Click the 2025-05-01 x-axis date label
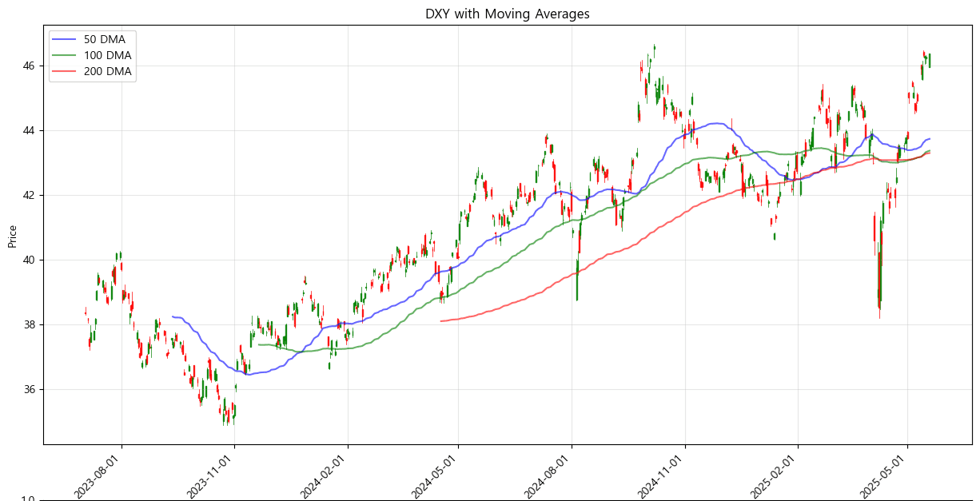 point(884,476)
